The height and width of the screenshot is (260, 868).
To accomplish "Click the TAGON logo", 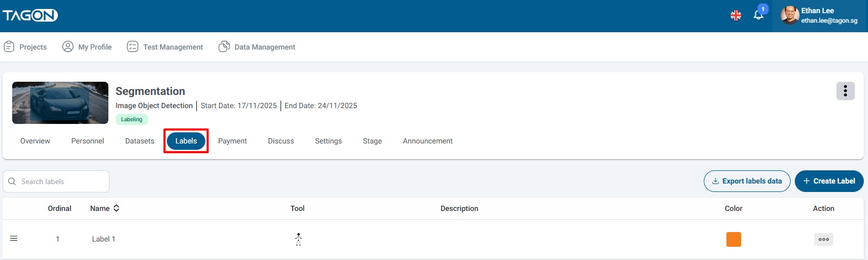I will tap(30, 16).
